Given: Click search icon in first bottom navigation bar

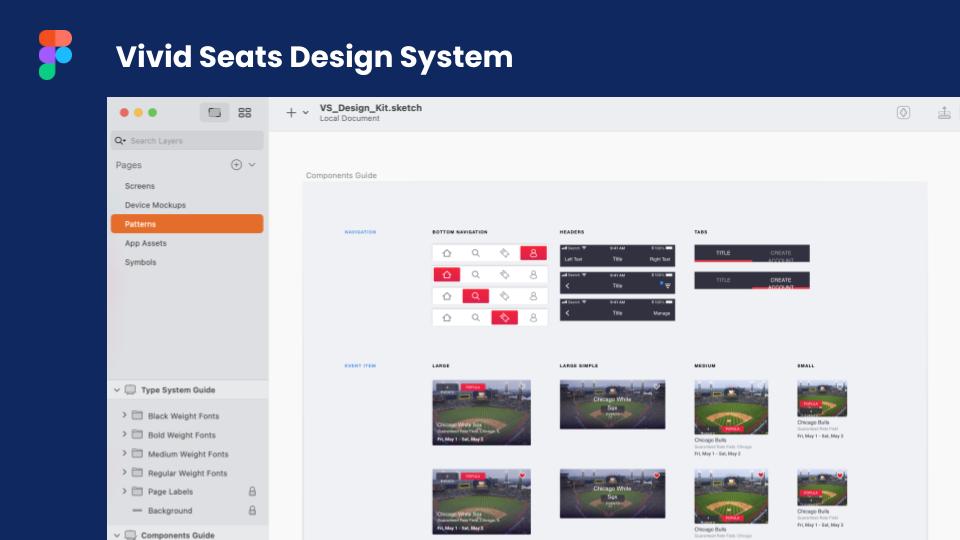Looking at the screenshot, I should (x=476, y=253).
